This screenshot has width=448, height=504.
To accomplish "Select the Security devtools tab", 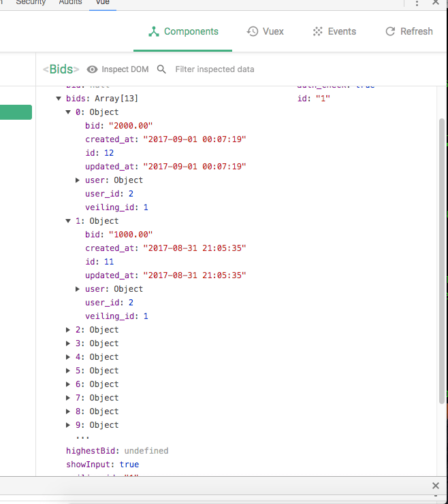I will click(x=31, y=3).
